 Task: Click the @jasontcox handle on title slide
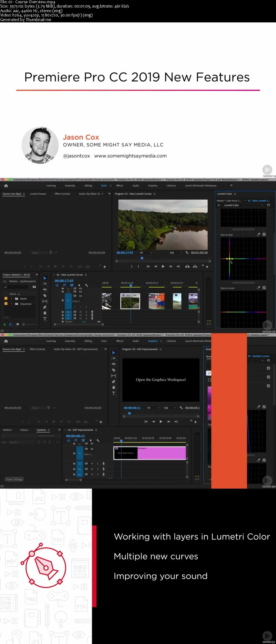pyautogui.click(x=77, y=156)
